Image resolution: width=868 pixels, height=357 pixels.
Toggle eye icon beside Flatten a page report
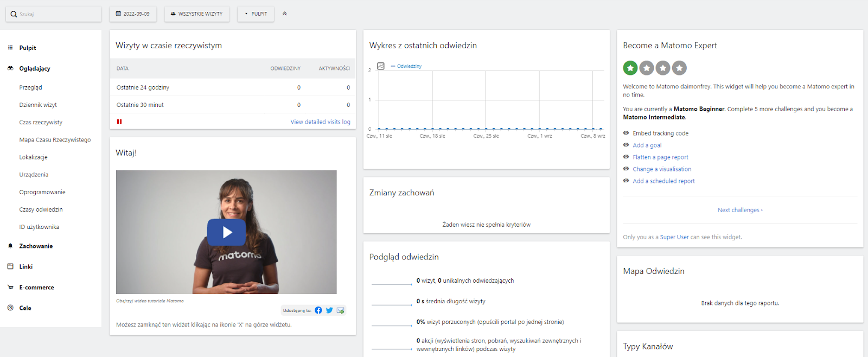(626, 157)
